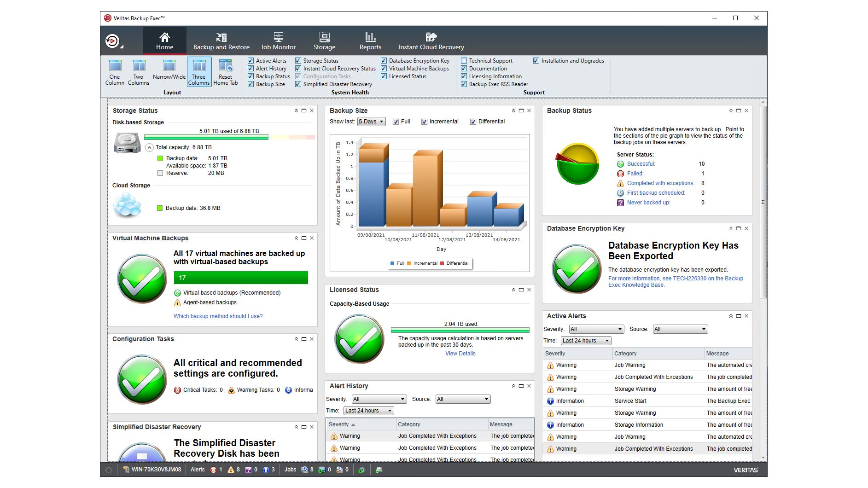Collapse the Active Alerts panel
The image size is (868, 488).
[x=731, y=316]
